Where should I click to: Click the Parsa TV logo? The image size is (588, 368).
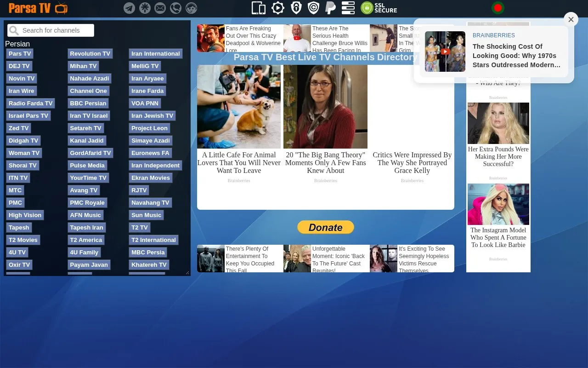pyautogui.click(x=38, y=8)
